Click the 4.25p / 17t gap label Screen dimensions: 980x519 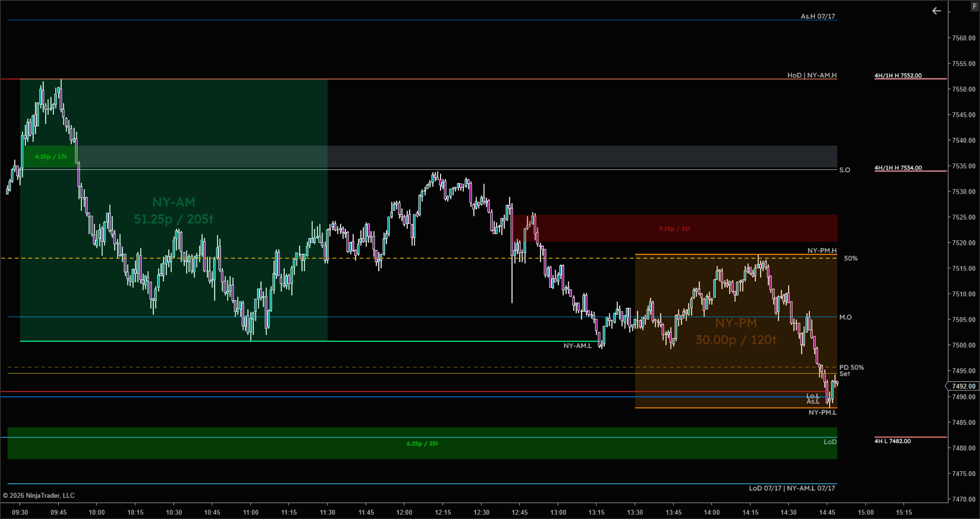coord(51,157)
